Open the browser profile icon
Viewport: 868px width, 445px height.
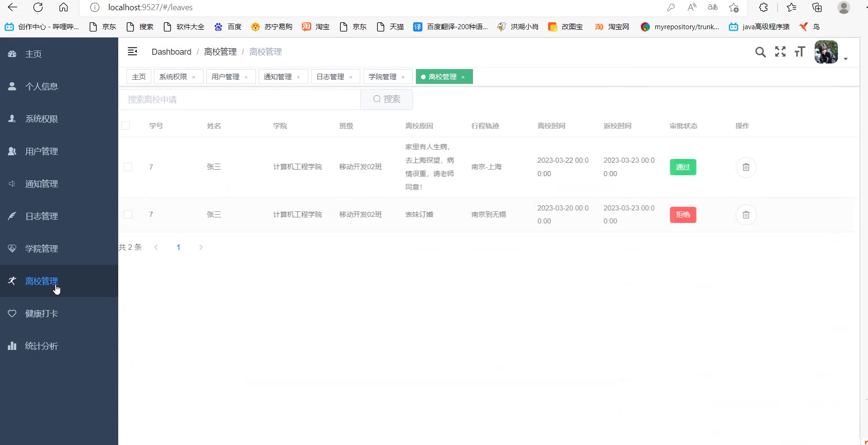(x=844, y=7)
